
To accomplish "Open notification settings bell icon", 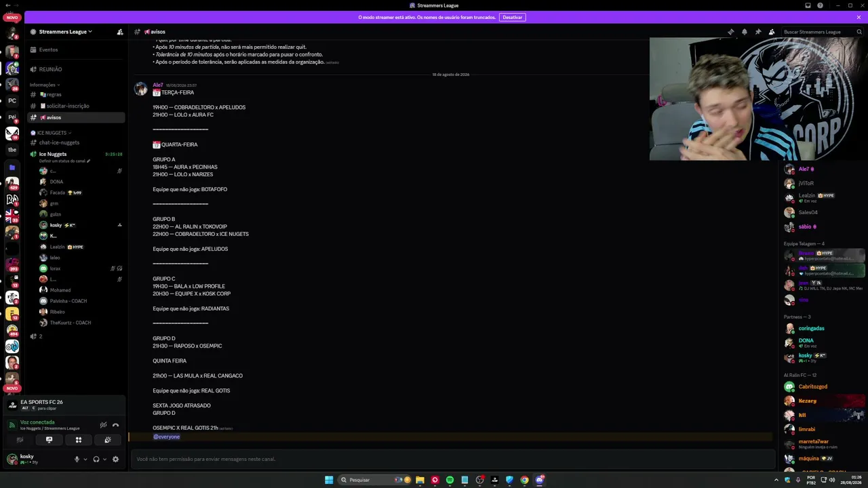I will coord(745,32).
